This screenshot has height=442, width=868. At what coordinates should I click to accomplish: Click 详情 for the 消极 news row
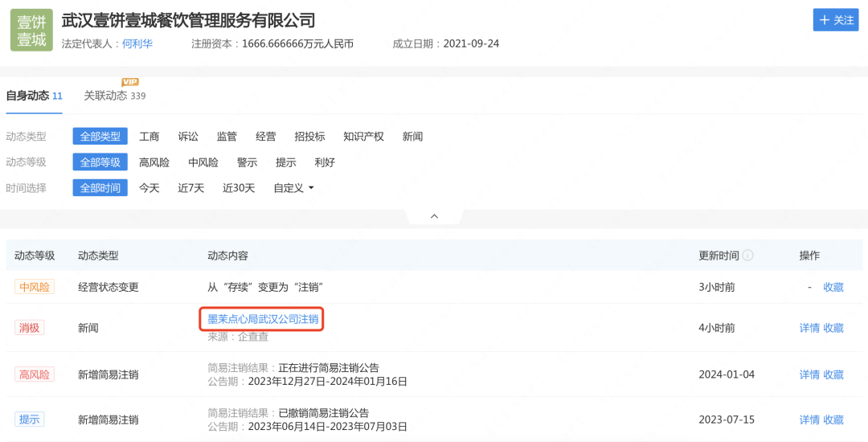click(809, 328)
